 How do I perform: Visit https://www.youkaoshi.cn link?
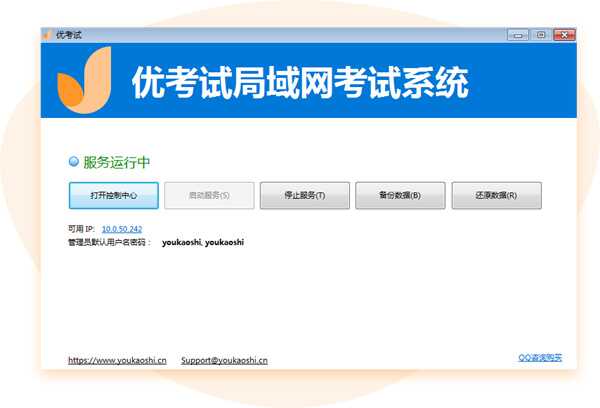117,360
